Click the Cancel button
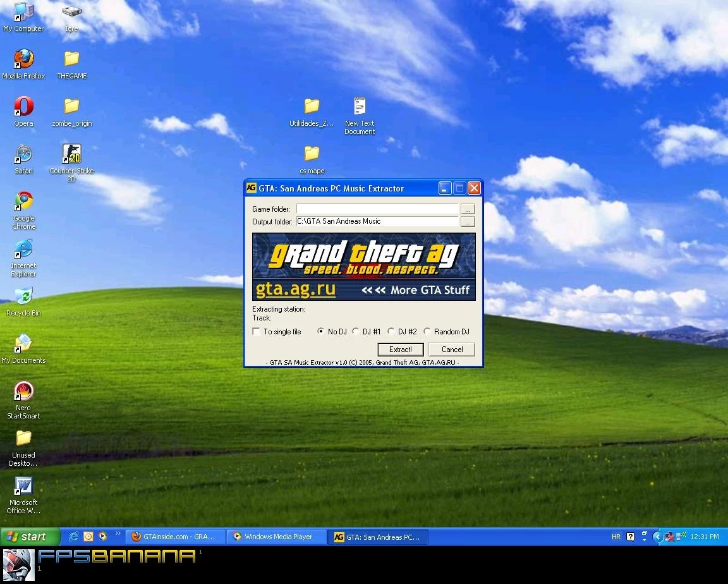The height and width of the screenshot is (584, 728). 452,349
